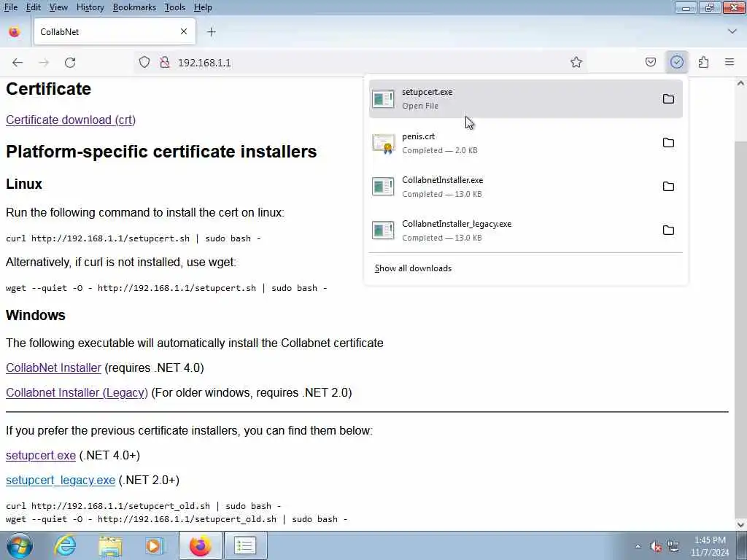747x560 pixels.
Task: Open the History menu
Action: 90,7
